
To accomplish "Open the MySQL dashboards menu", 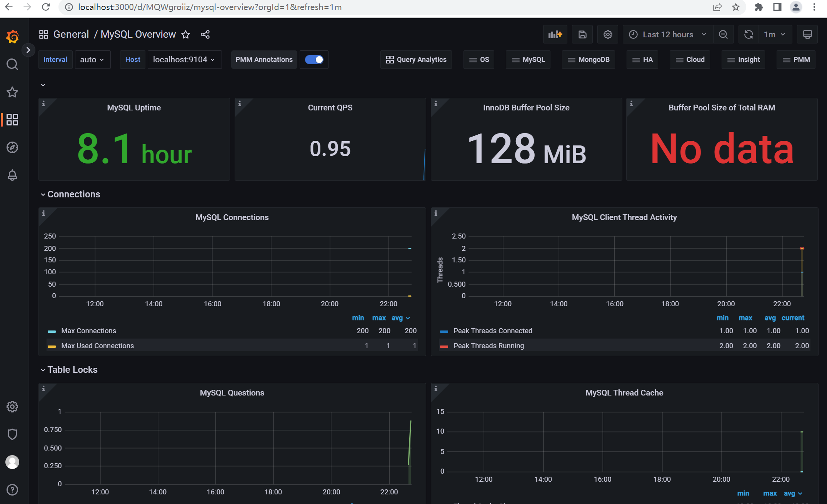I will coord(528,60).
